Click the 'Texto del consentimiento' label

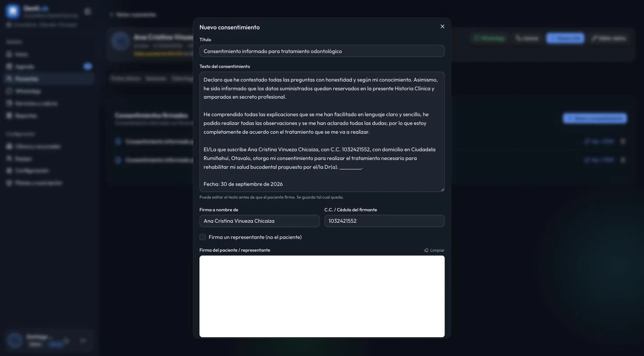tap(224, 67)
